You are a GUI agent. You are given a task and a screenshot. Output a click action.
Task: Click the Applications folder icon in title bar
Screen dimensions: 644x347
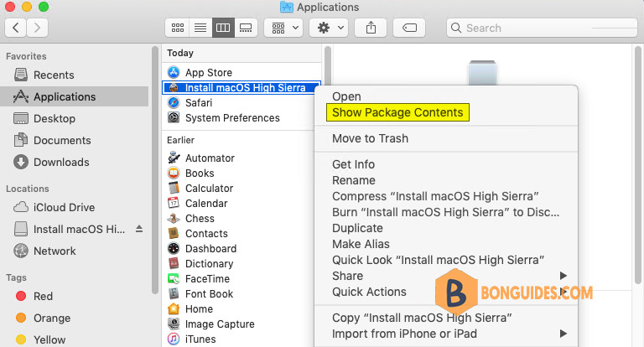click(286, 7)
